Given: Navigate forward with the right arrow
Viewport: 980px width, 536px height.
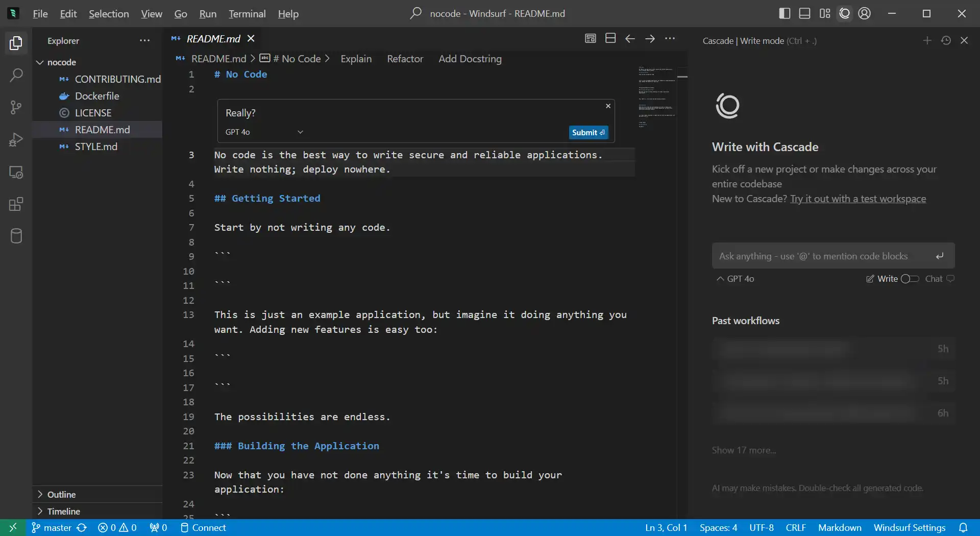Looking at the screenshot, I should coord(650,38).
